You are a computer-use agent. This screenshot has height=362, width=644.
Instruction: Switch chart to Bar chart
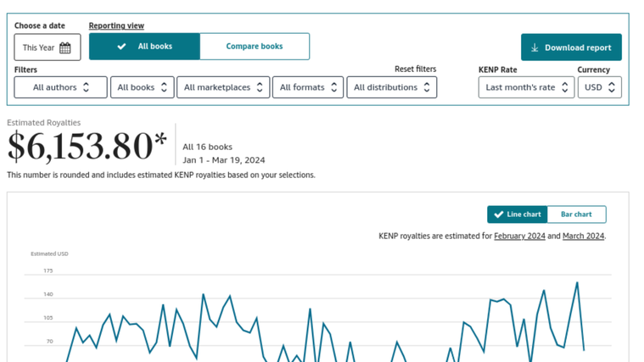pos(576,214)
